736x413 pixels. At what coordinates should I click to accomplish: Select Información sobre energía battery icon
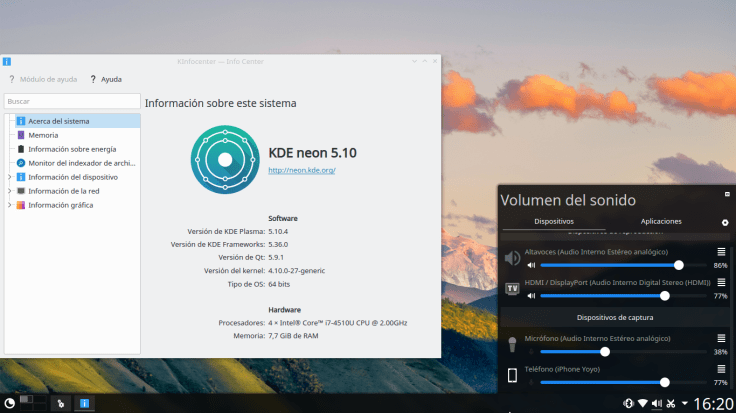(x=20, y=149)
